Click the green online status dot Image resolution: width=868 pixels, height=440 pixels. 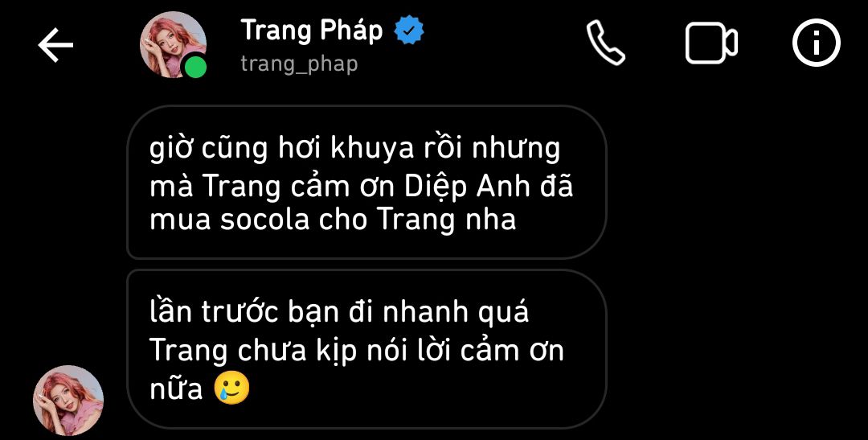pyautogui.click(x=194, y=67)
